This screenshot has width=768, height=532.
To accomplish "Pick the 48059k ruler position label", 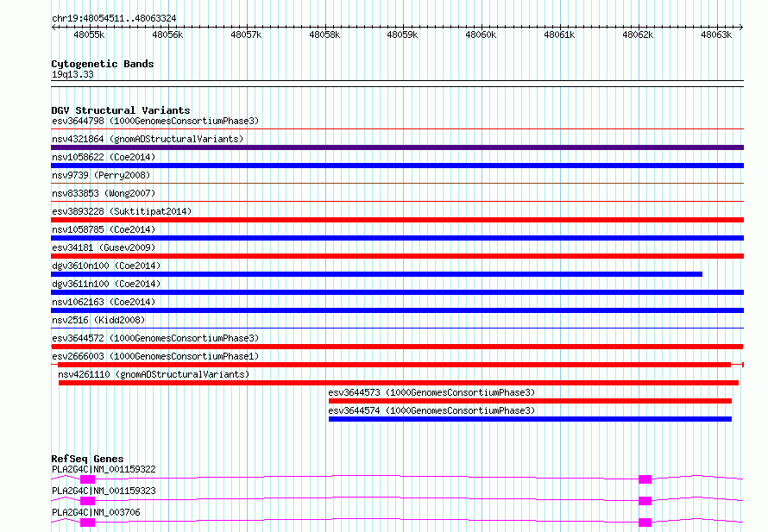I will [x=402, y=34].
